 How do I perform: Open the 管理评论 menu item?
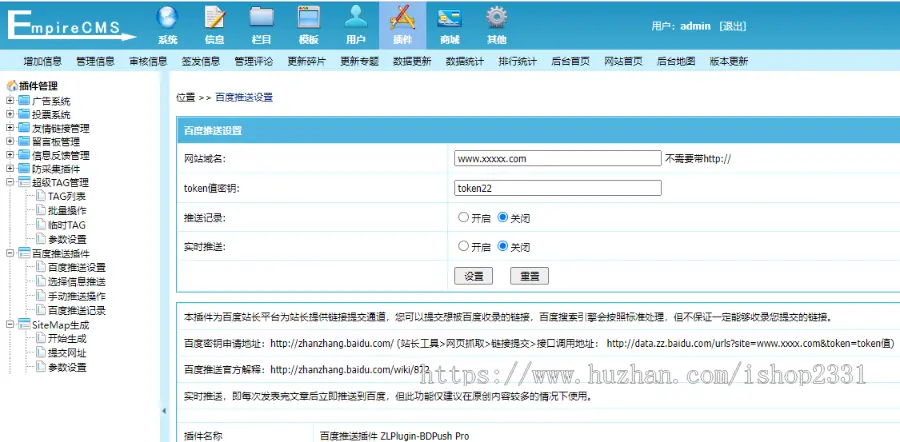click(254, 61)
